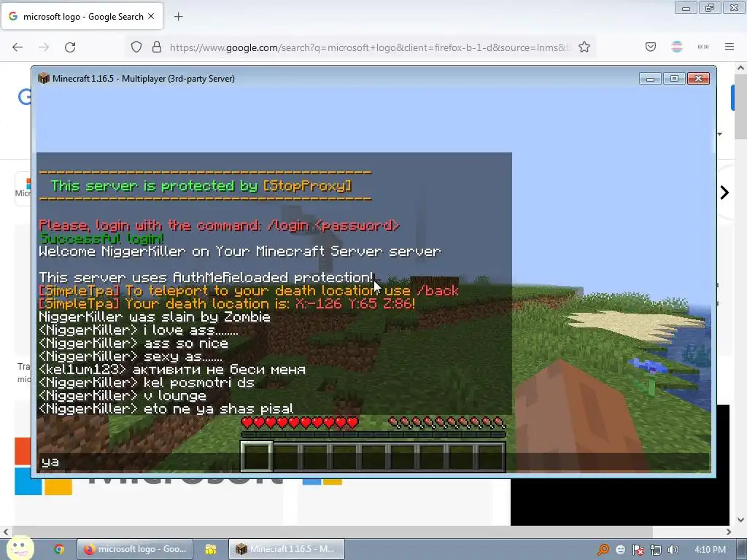The image size is (747, 560).
Task: Click extension icon beside the account avatar
Action: [x=703, y=47]
